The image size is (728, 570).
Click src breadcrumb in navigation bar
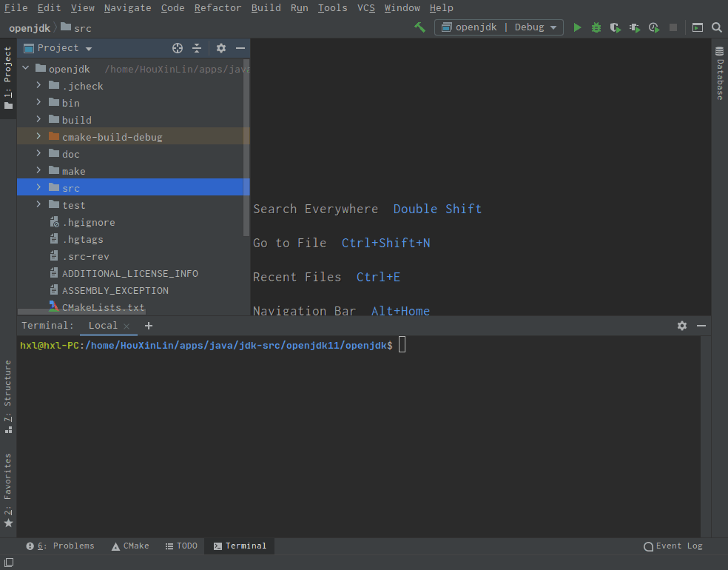click(76, 28)
